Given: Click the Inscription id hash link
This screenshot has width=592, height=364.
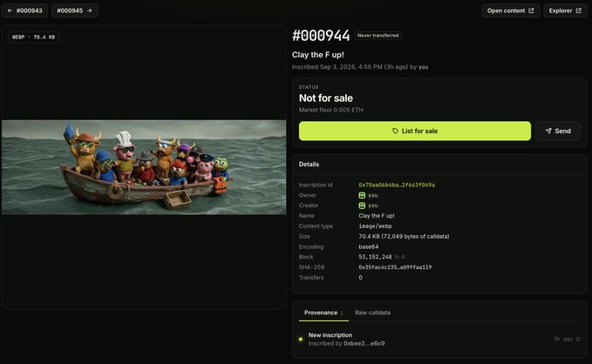Looking at the screenshot, I should click(397, 185).
